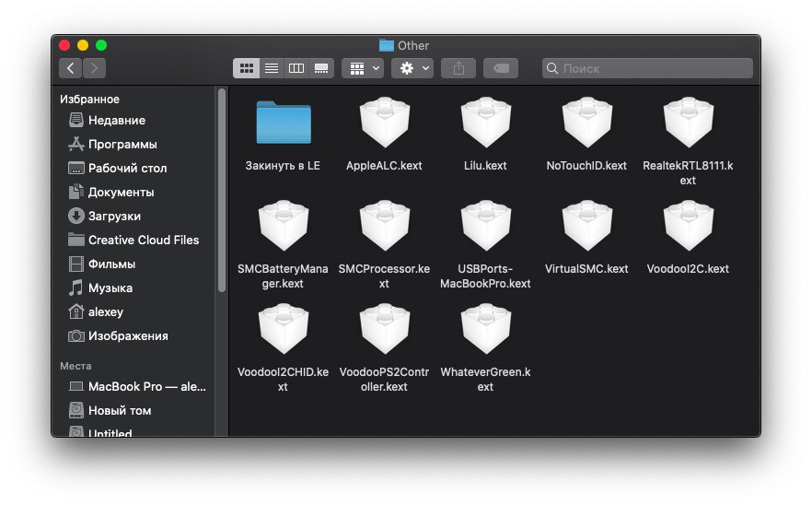The height and width of the screenshot is (505, 812).
Task: Click the Места section header
Action: point(75,366)
